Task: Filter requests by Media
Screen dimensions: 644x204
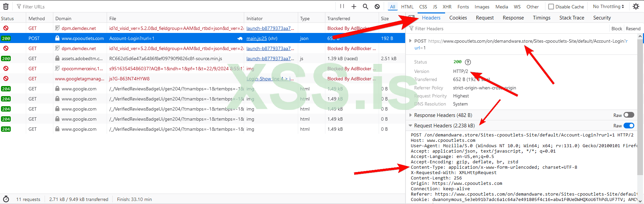Action: point(501,7)
